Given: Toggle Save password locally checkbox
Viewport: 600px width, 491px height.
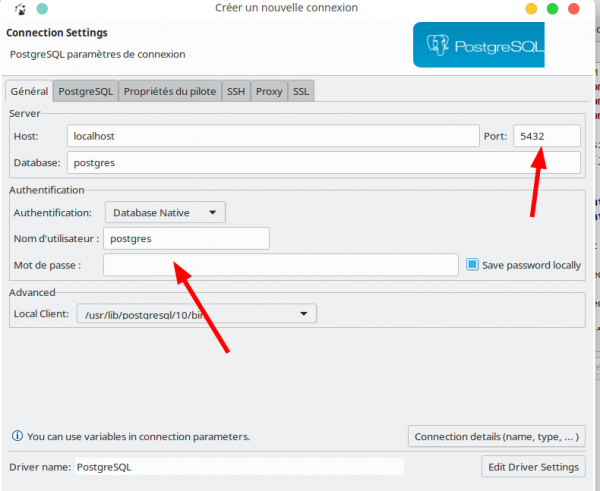Looking at the screenshot, I should tap(473, 265).
